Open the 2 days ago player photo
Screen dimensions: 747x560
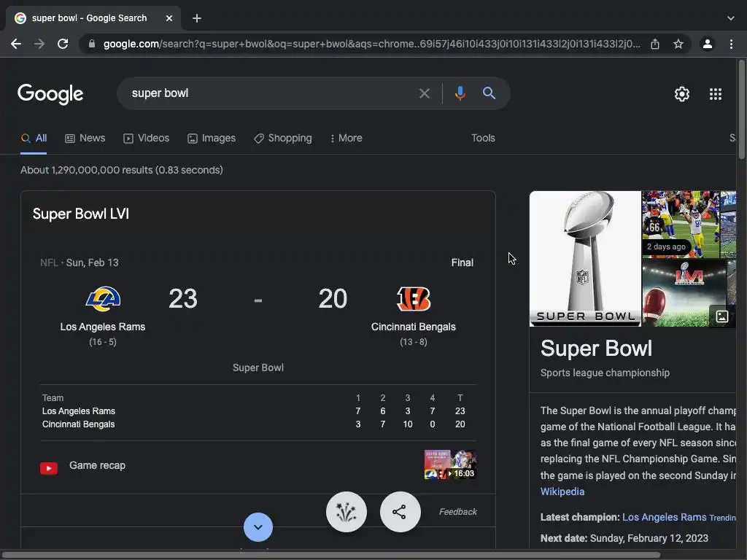coord(681,225)
